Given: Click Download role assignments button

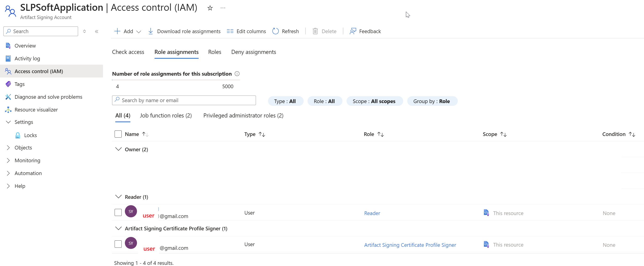Looking at the screenshot, I should coord(184,31).
